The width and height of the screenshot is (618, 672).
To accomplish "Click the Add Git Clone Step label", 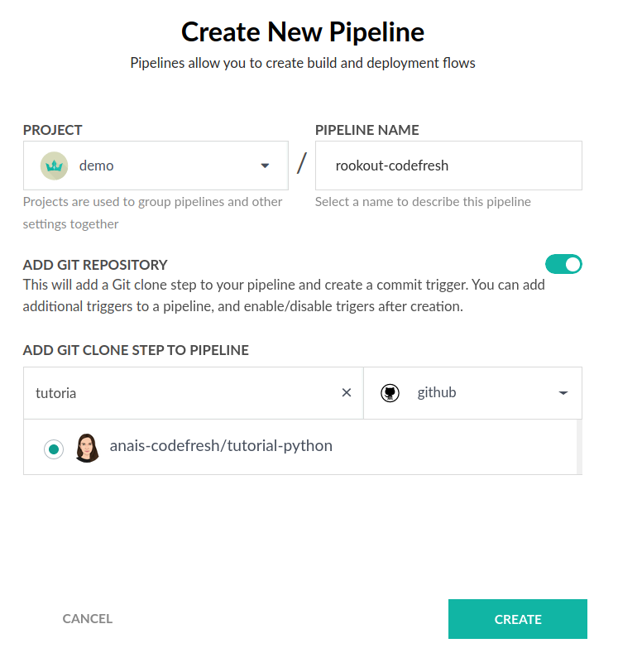I will click(x=136, y=350).
